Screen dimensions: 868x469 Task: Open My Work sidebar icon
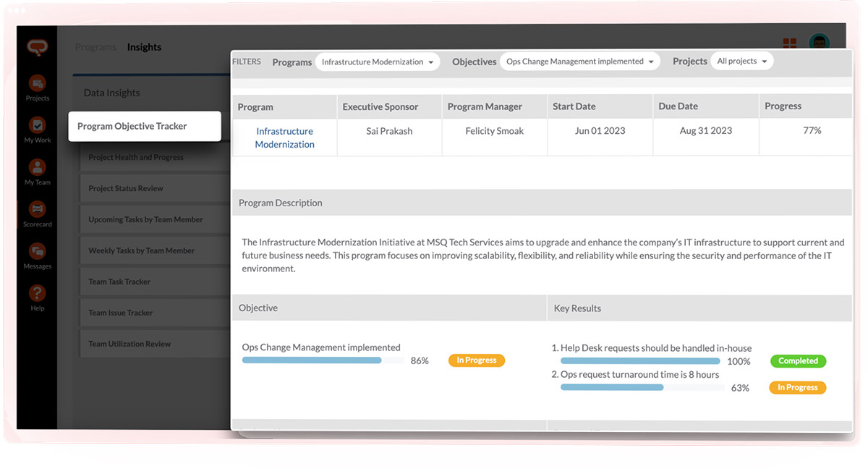tap(37, 130)
